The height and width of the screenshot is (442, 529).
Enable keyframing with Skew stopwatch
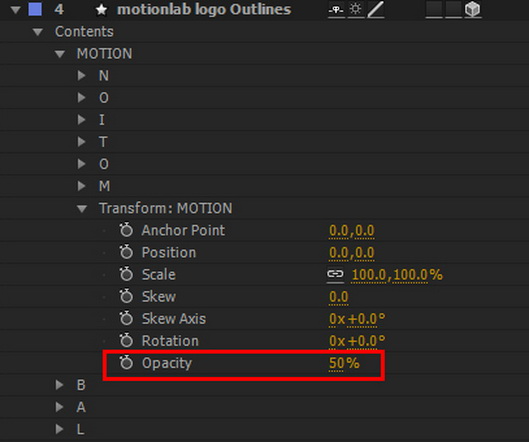coord(127,296)
